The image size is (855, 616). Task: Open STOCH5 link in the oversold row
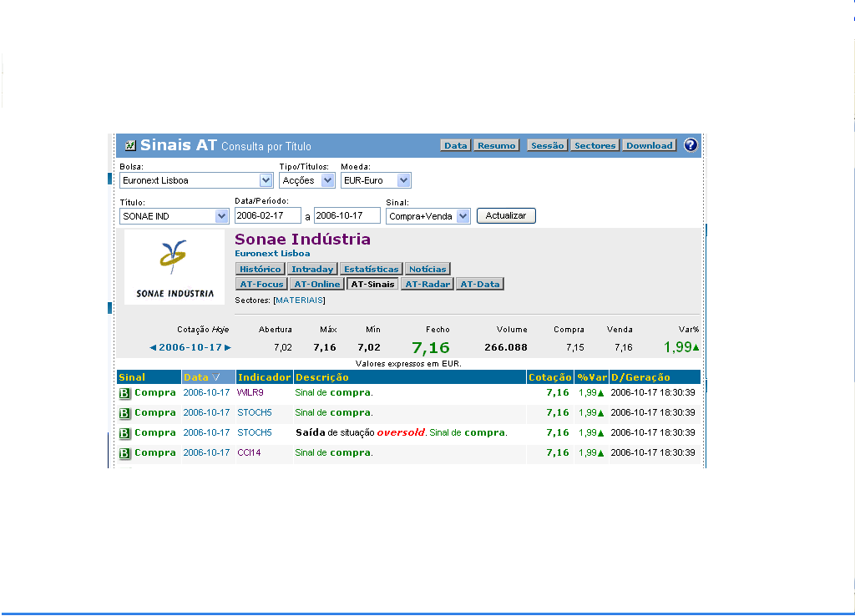pyautogui.click(x=254, y=432)
